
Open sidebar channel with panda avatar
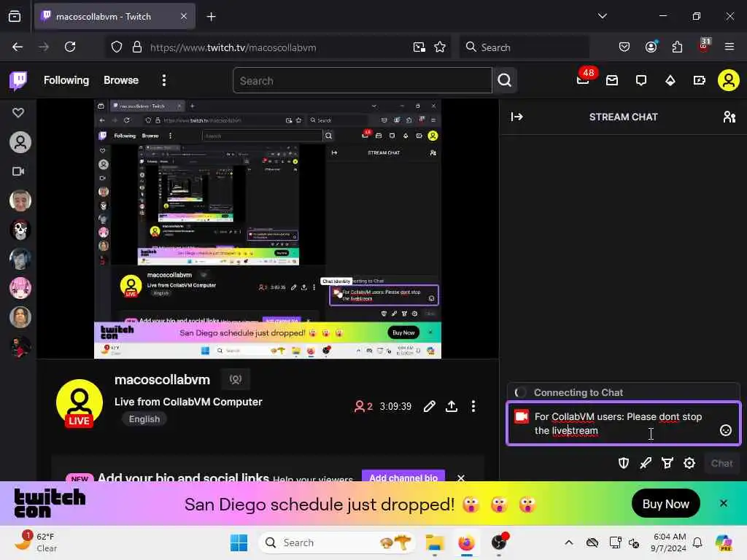(20, 230)
